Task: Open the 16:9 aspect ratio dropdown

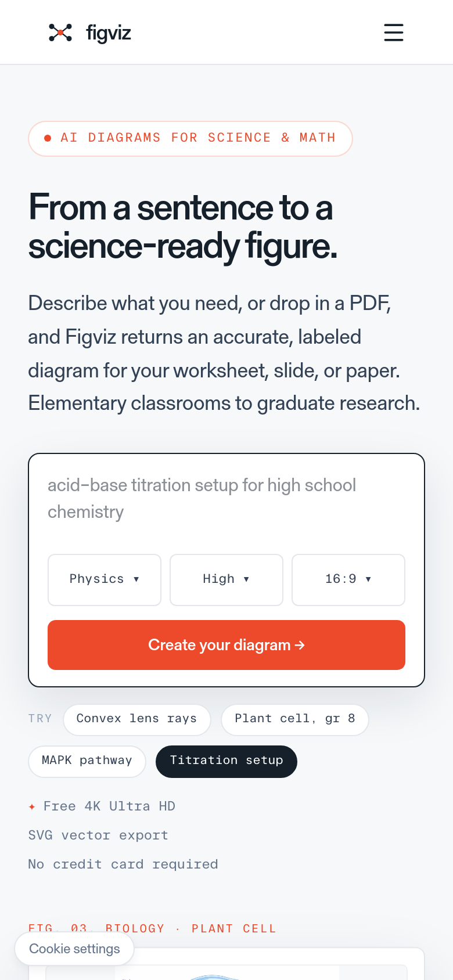Action: [348, 579]
